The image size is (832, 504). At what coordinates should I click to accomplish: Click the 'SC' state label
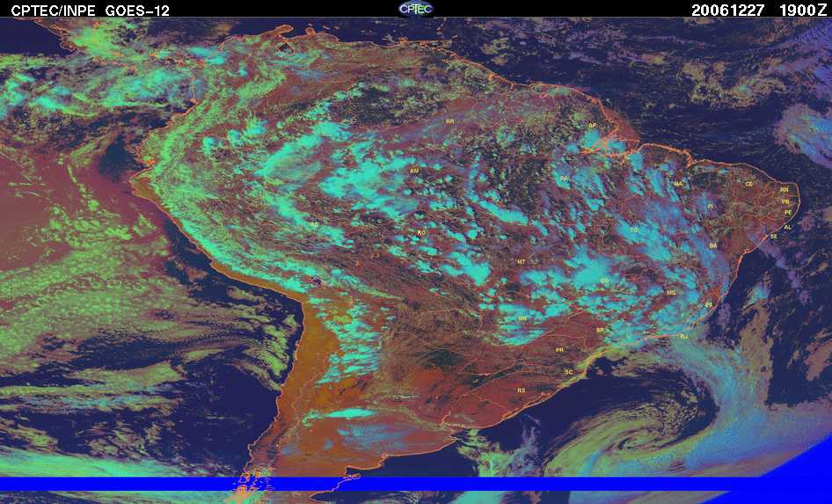(569, 372)
